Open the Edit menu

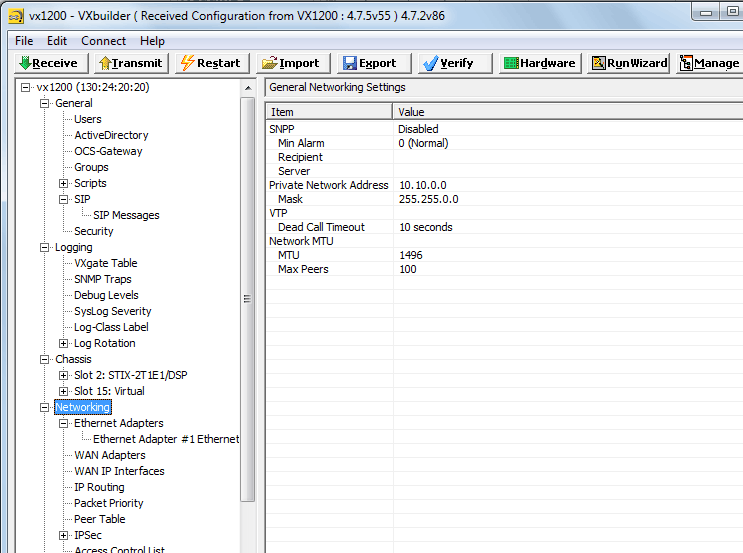(57, 41)
